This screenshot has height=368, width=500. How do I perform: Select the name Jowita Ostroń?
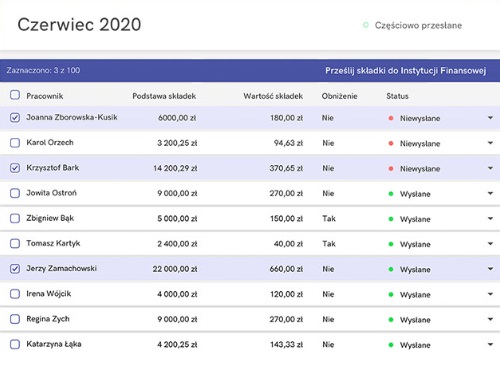[x=51, y=193]
